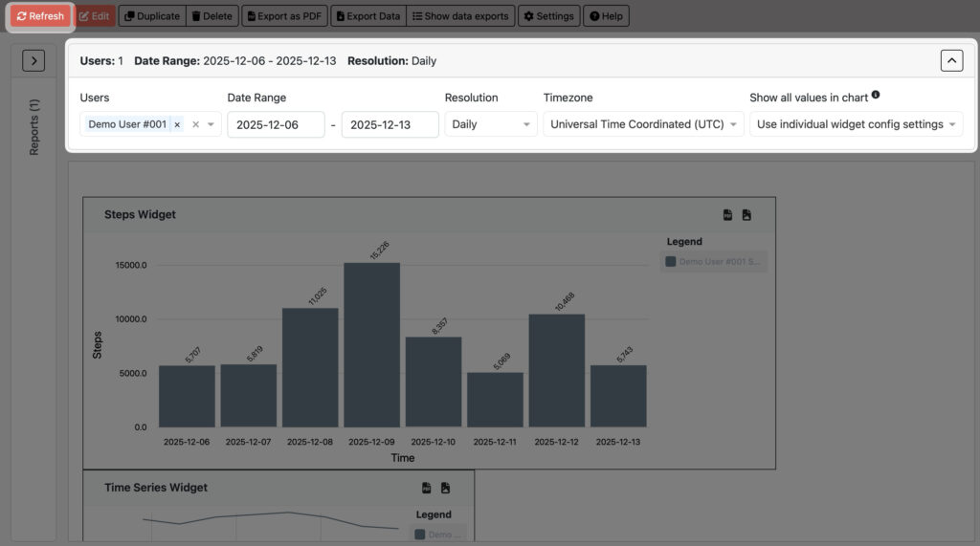This screenshot has height=546, width=980.
Task: Click the start date field 2025-12-06
Action: click(276, 124)
